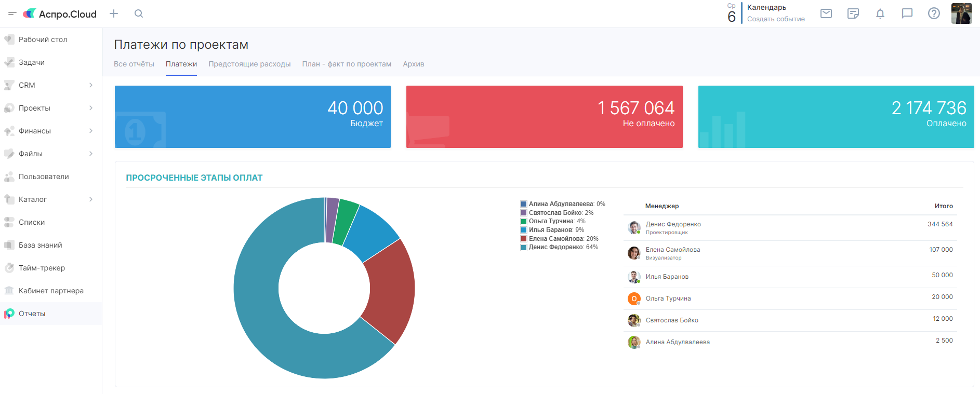The height and width of the screenshot is (394, 980).
Task: Open the Архив tab
Action: click(x=414, y=64)
